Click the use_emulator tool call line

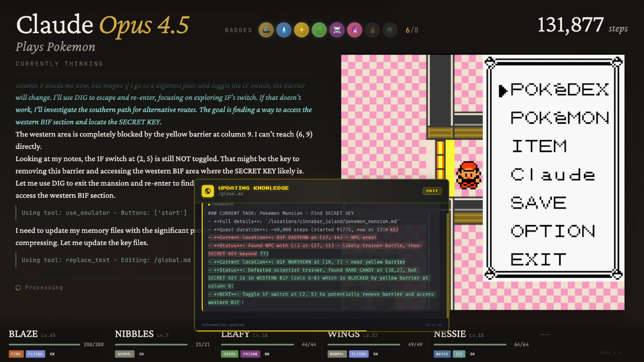[x=104, y=213]
